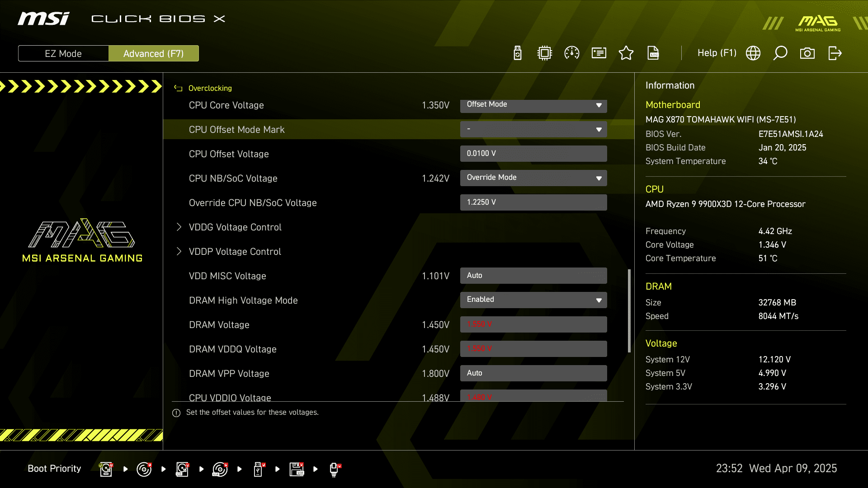Open CPU Offset Mode Mark dropdown
Image resolution: width=868 pixels, height=488 pixels.
pos(533,129)
